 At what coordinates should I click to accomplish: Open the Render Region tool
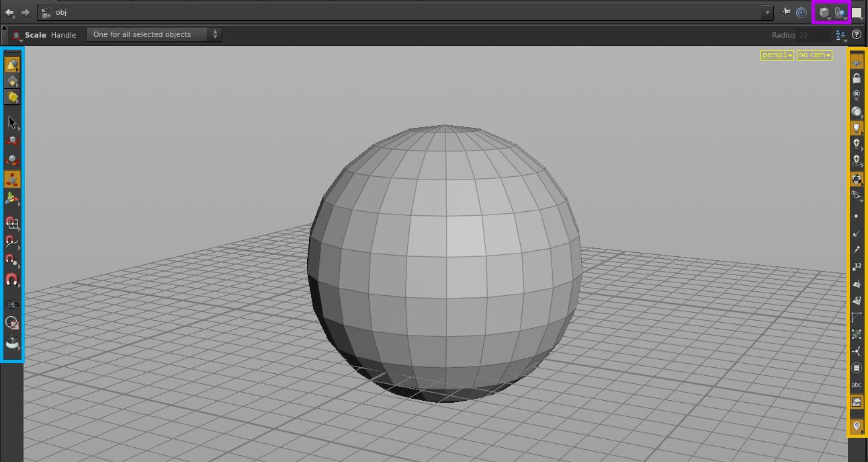(12, 323)
